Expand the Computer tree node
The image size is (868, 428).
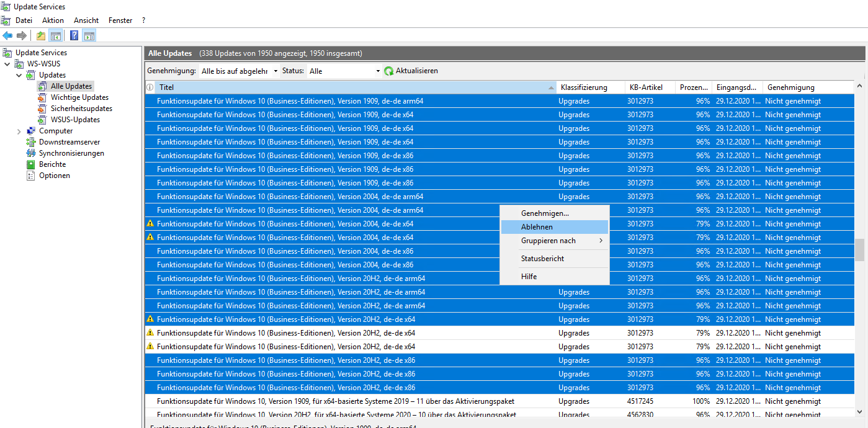19,131
